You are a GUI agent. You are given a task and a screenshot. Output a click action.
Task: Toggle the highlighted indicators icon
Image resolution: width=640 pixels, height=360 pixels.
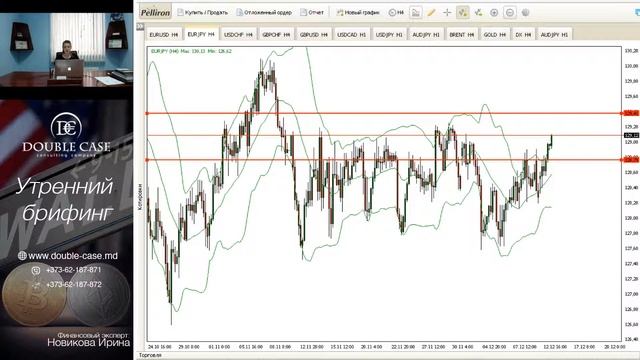(x=462, y=13)
